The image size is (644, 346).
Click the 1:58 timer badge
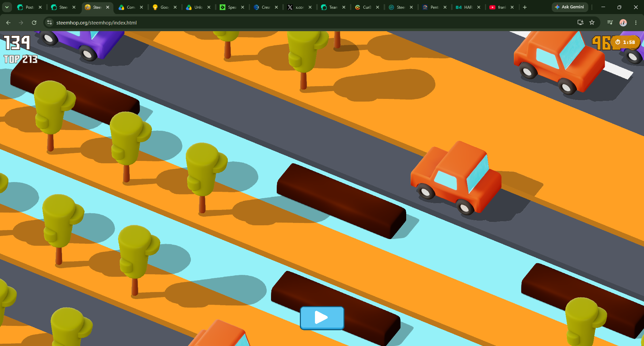point(625,42)
